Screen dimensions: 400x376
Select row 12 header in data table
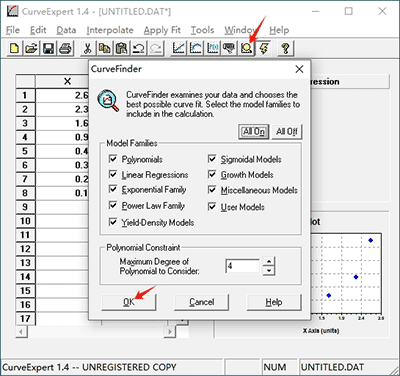click(25, 249)
